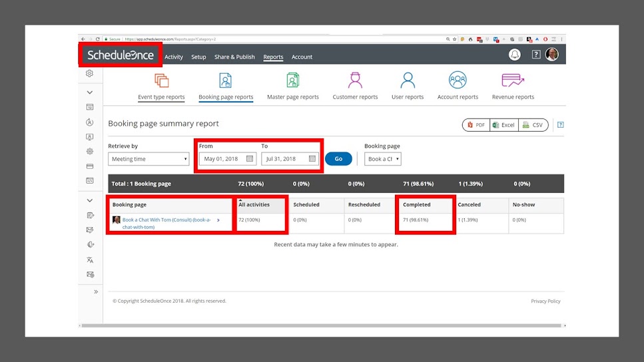Click the horizontal scrollbar at bottom
This screenshot has width=644, height=362.
click(321, 325)
